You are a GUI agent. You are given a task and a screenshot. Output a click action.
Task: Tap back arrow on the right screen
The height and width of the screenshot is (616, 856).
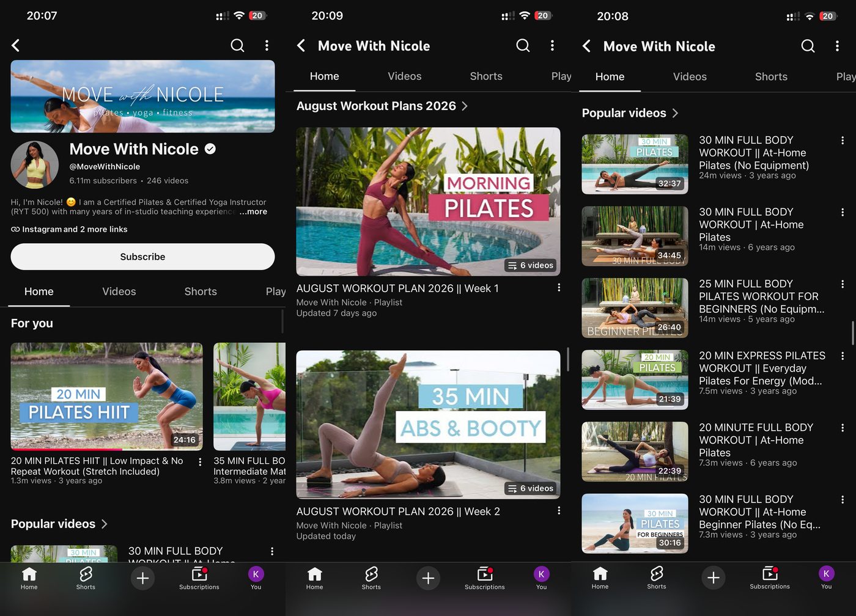point(586,46)
